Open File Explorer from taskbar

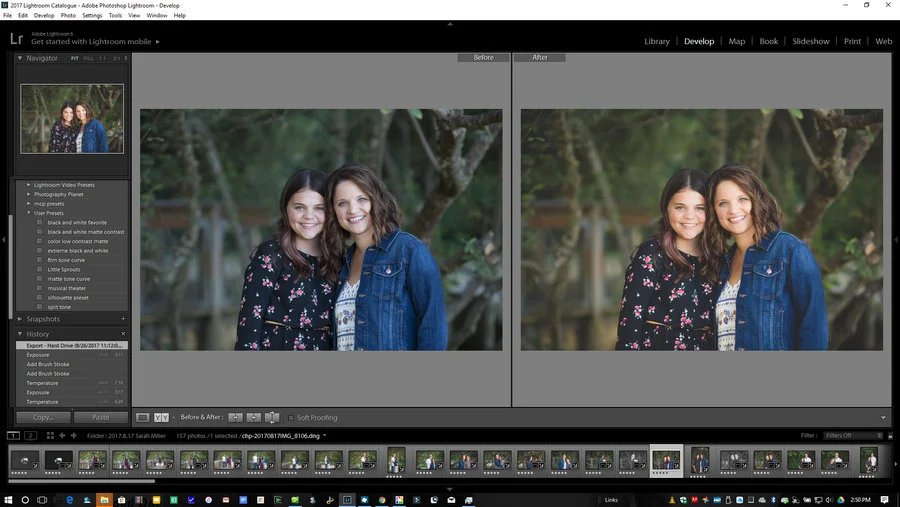104,500
